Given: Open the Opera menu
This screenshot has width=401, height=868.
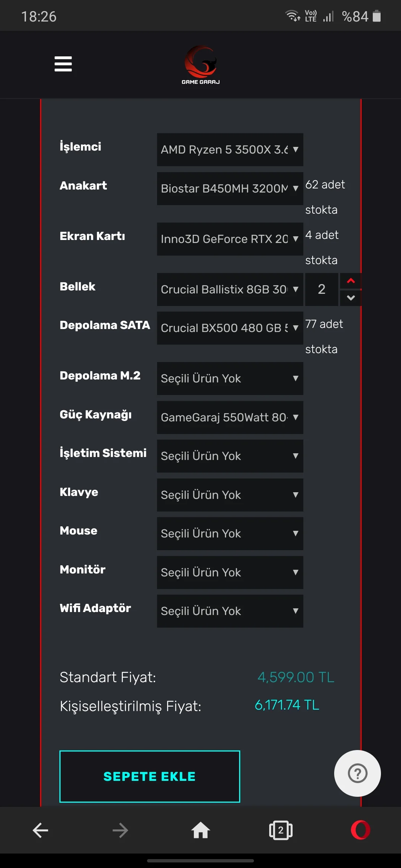Looking at the screenshot, I should pos(360,830).
